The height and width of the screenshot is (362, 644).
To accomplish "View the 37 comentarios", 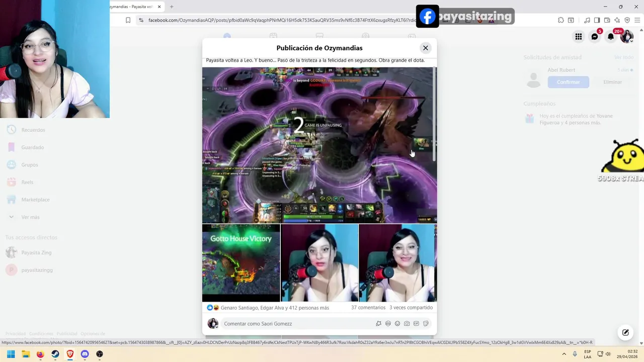I will click(368, 308).
